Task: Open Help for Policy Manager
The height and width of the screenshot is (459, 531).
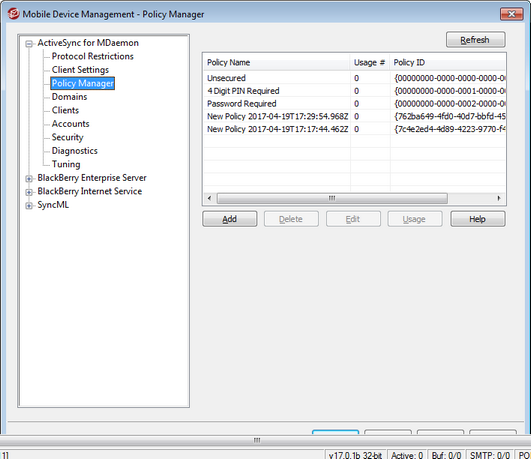Action: pyautogui.click(x=477, y=219)
